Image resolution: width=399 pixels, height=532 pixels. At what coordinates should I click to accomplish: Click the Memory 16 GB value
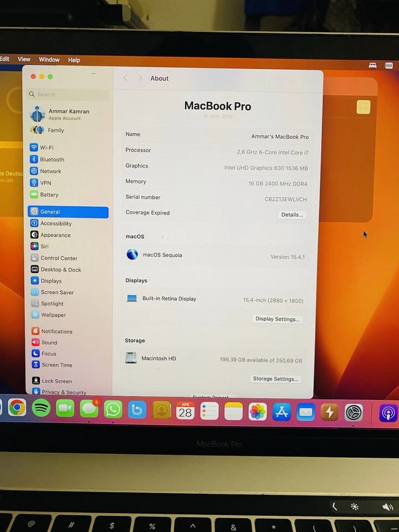pos(278,183)
